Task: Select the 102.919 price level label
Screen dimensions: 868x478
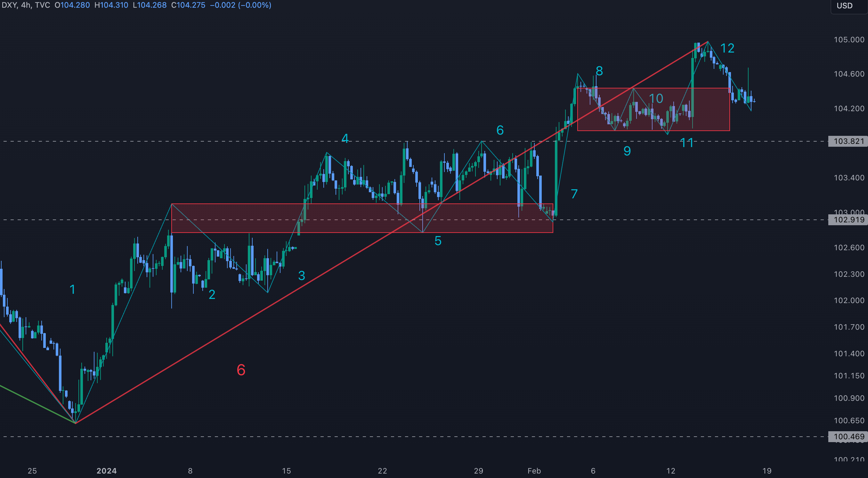Action: 848,220
